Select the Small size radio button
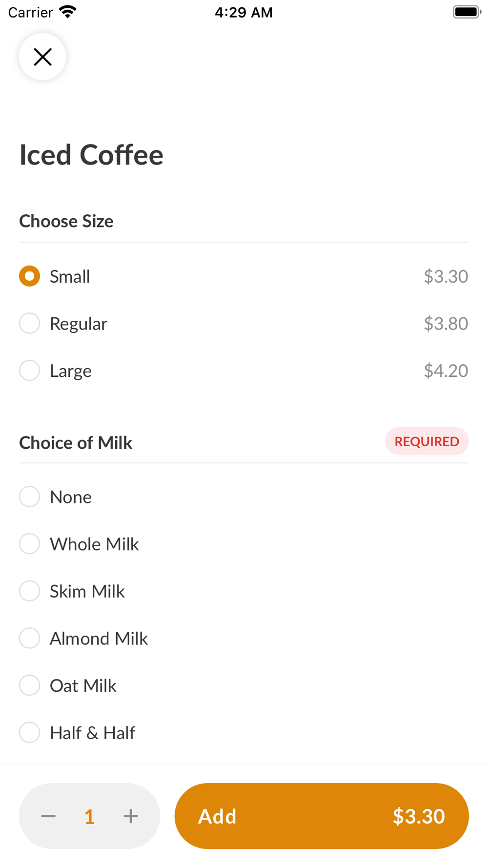 (30, 276)
